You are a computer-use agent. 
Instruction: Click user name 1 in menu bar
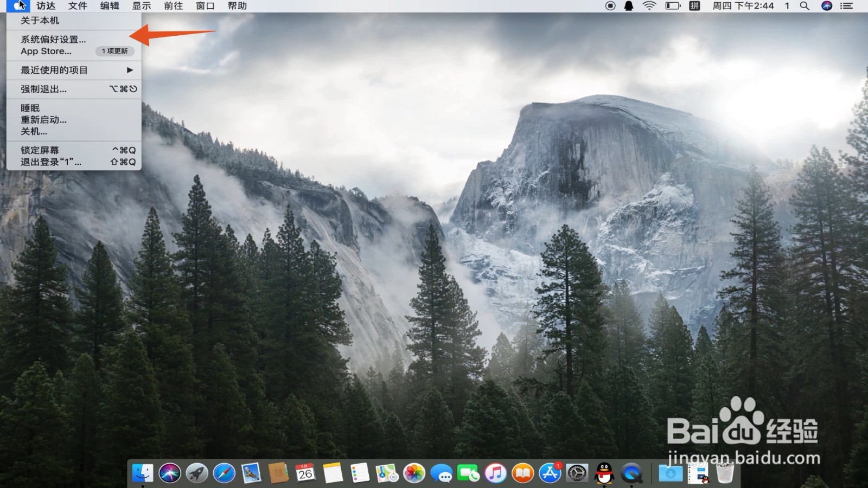[x=787, y=6]
